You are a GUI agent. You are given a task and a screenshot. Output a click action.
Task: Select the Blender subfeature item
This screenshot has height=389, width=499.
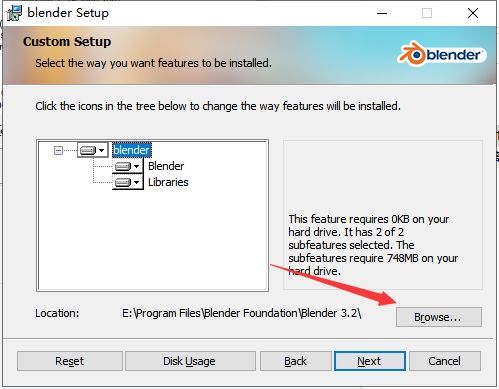[166, 166]
